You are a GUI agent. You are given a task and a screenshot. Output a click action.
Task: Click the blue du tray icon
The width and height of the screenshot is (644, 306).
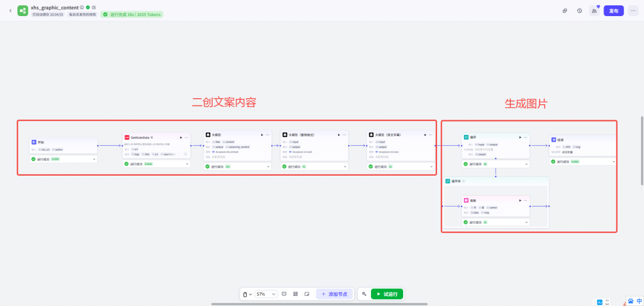point(599,302)
